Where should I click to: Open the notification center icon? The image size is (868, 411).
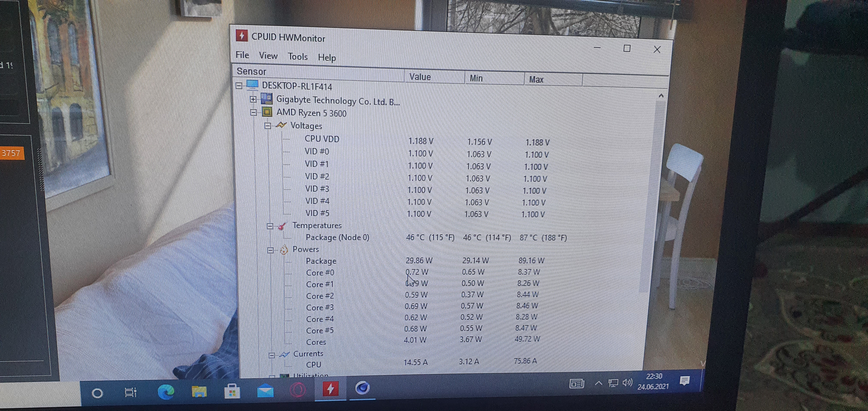pos(684,381)
